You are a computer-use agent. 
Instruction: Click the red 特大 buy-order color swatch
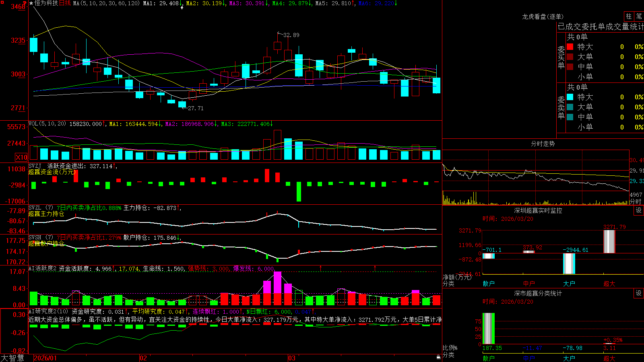pos(570,47)
